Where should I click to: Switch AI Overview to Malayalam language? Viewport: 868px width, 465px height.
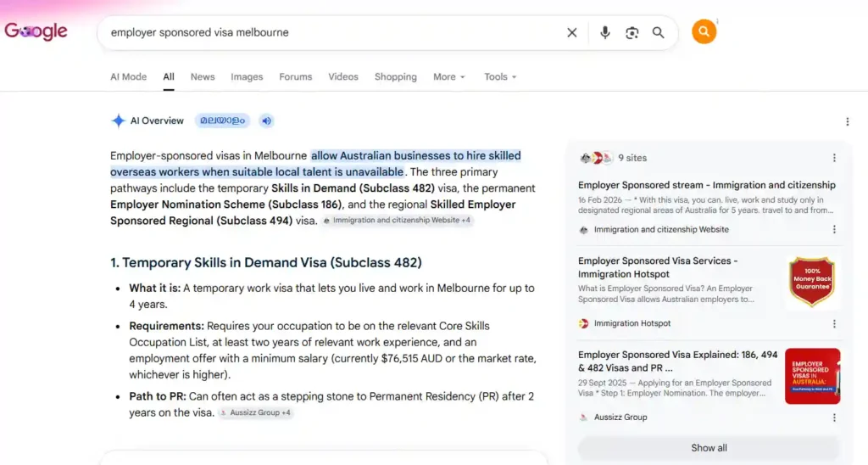coord(223,120)
